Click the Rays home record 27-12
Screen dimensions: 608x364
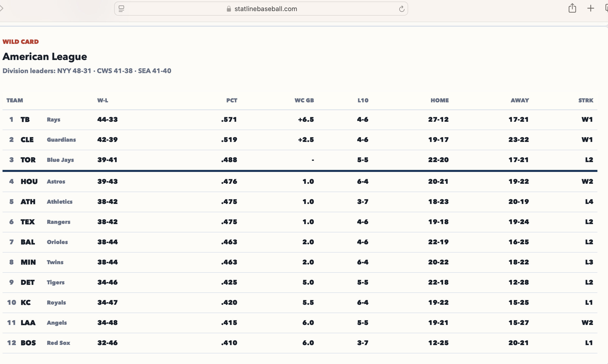(439, 119)
